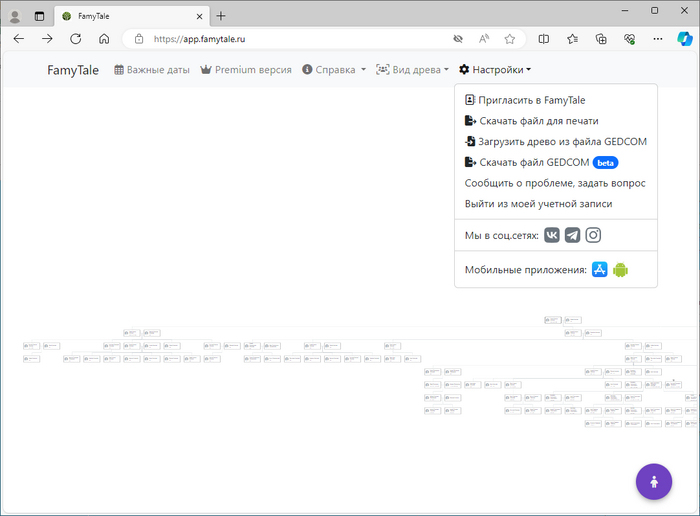Open the Collections icon
Screen dimensions: 700x516
tap(601, 39)
